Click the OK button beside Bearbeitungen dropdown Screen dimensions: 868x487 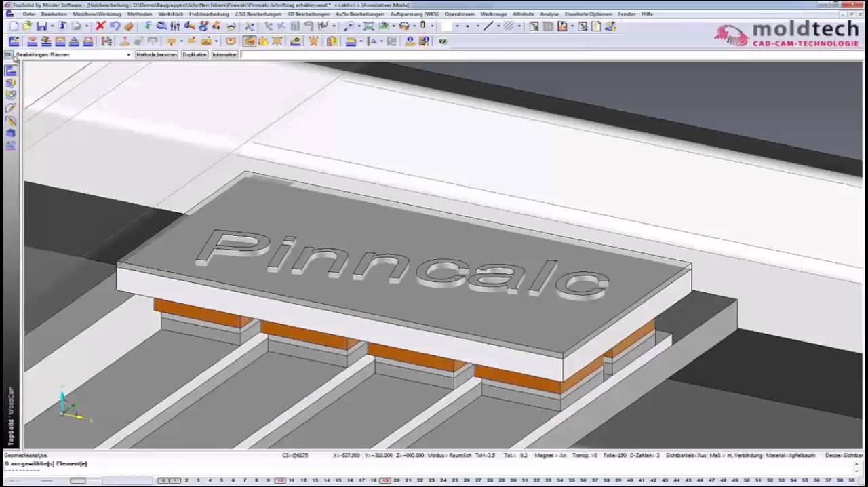click(8, 54)
